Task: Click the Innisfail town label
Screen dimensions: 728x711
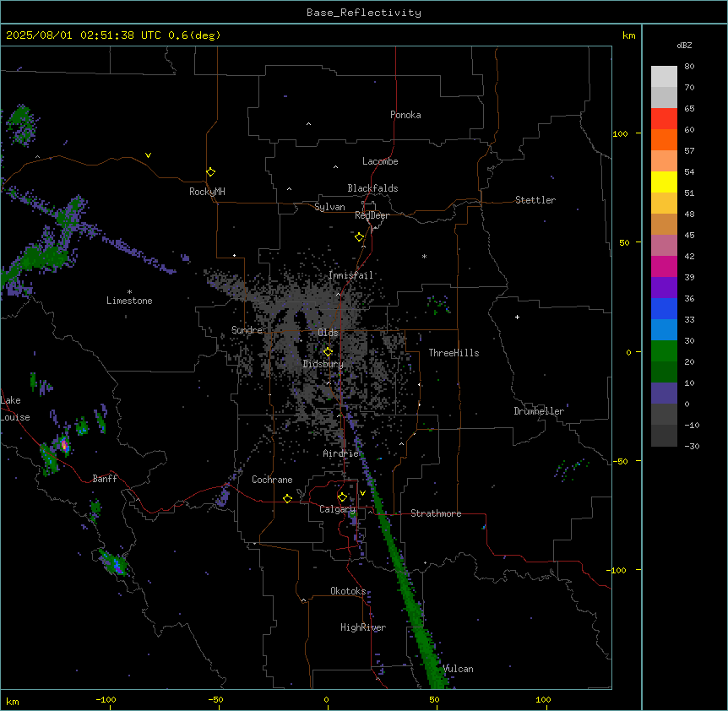Action: pyautogui.click(x=350, y=275)
